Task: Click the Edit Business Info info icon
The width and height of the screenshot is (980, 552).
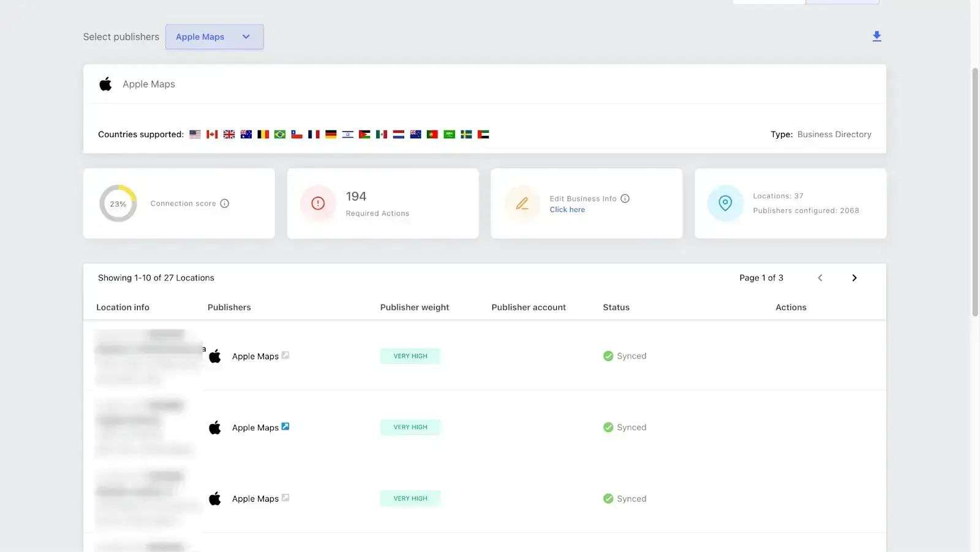Action: 625,198
